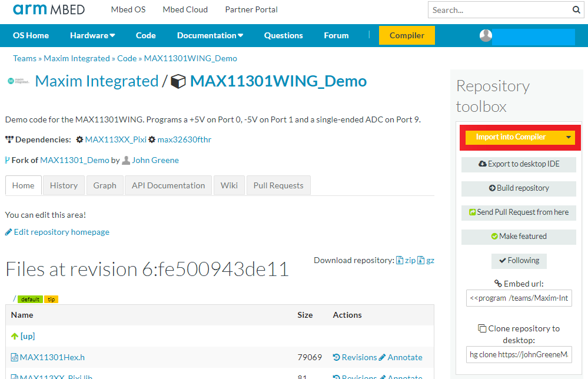Image resolution: width=588 pixels, height=379 pixels.
Task: Select the Home tab
Action: [x=24, y=185]
